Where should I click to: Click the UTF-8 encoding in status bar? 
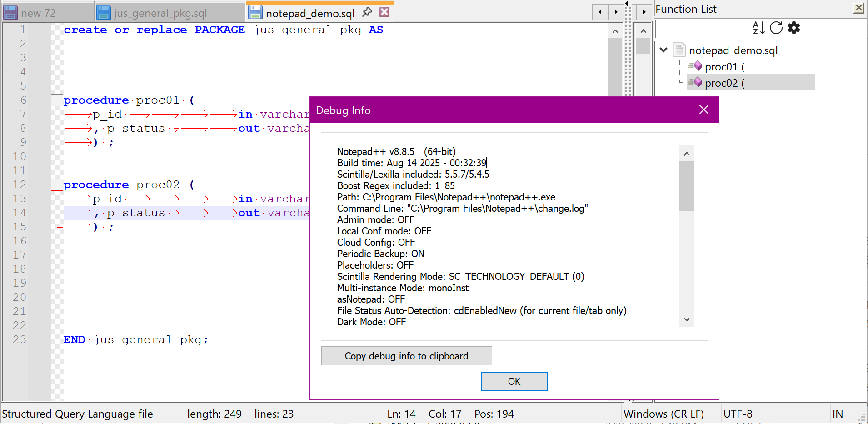point(738,414)
